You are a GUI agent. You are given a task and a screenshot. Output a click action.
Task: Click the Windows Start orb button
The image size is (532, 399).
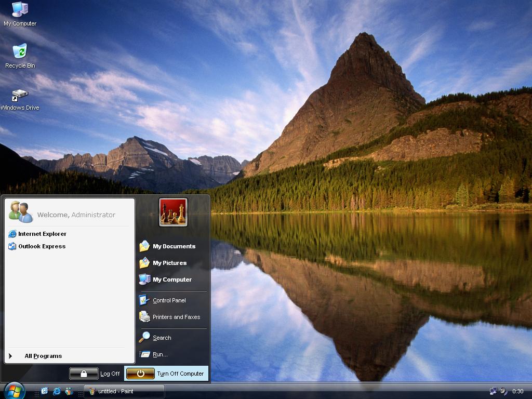[14, 391]
